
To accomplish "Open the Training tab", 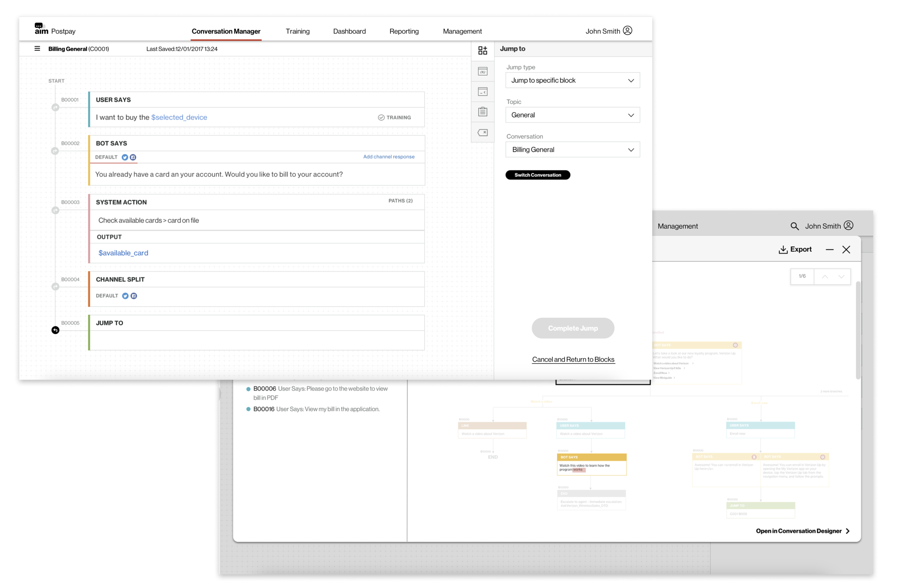I will [298, 31].
